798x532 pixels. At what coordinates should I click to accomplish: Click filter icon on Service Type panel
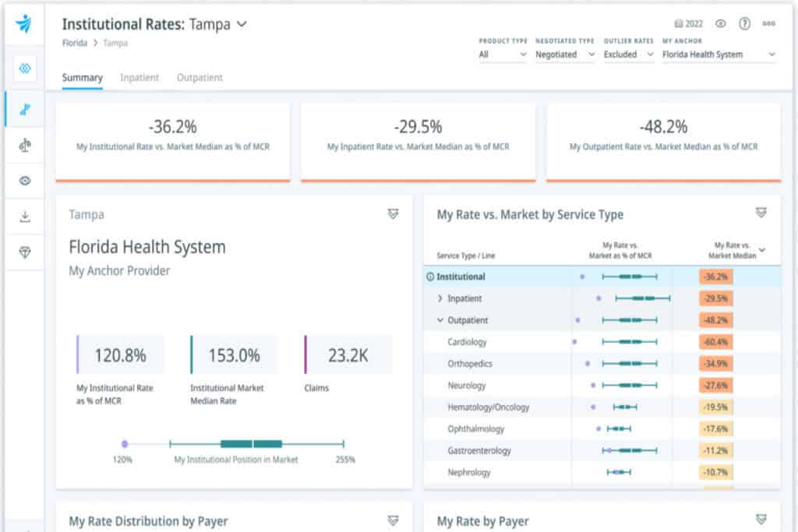(x=761, y=213)
